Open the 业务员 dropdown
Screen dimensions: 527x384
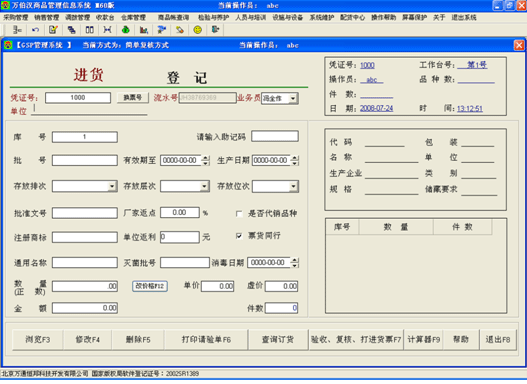(293, 98)
